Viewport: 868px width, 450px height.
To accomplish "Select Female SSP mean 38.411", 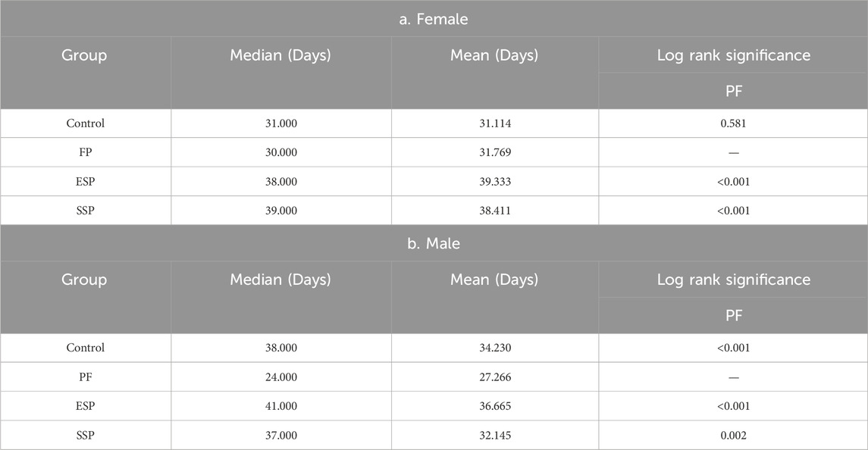I will (x=495, y=211).
